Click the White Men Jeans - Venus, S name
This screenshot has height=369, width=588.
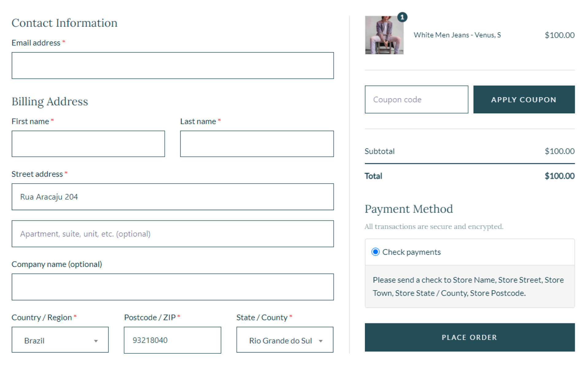click(x=457, y=35)
